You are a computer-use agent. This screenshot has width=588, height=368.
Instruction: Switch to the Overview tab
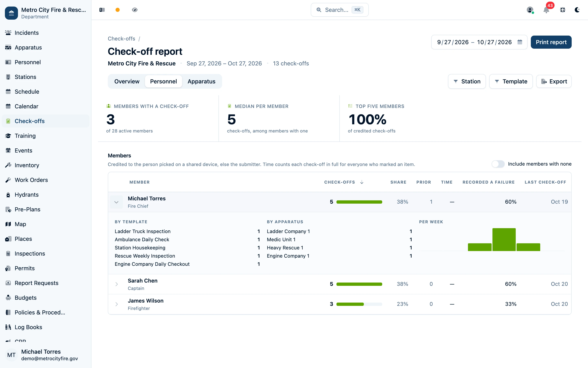pos(127,81)
